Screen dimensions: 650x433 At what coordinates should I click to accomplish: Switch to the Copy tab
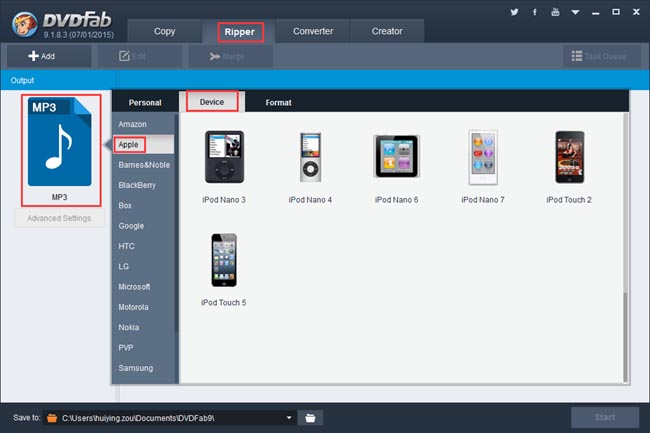tap(165, 31)
